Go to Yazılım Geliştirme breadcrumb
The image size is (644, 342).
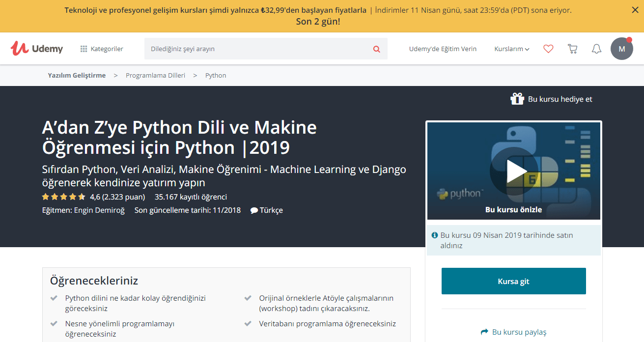[x=77, y=75]
